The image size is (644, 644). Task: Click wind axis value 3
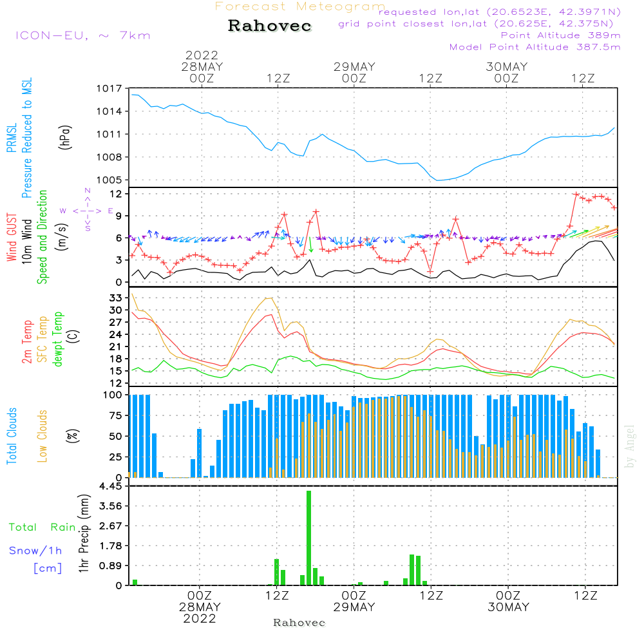118,260
